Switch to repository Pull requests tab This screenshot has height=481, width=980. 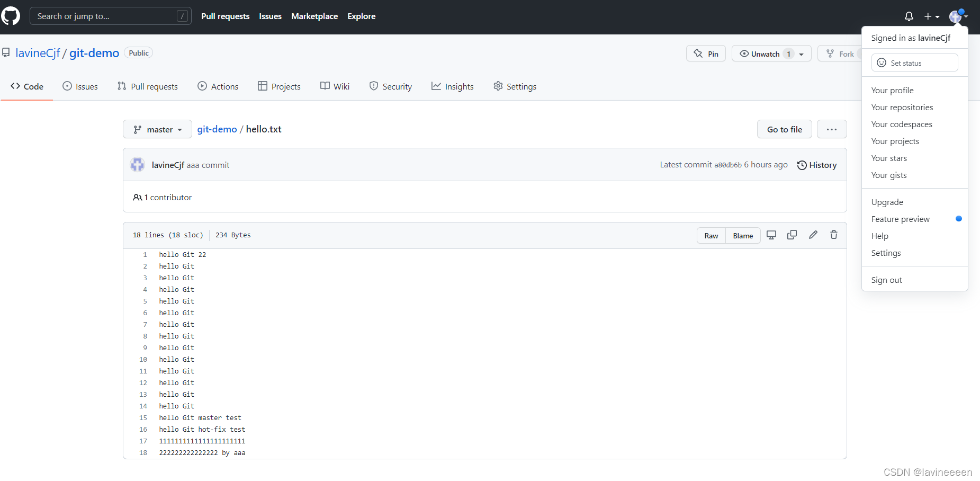pos(148,86)
